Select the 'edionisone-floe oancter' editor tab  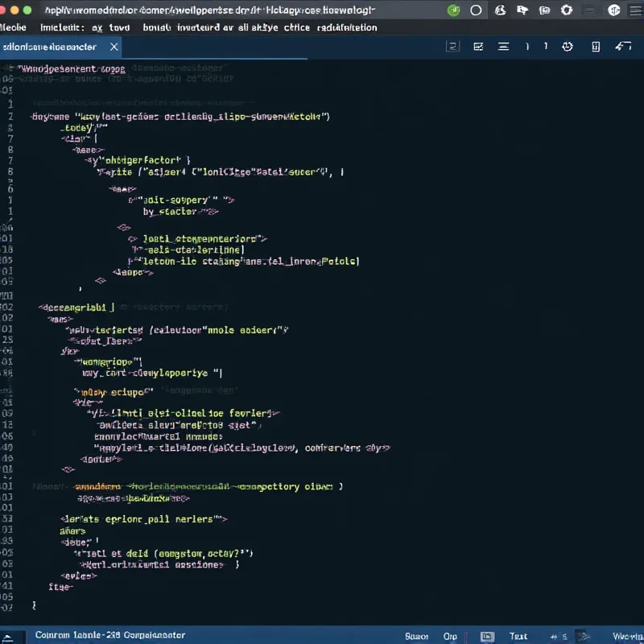point(60,47)
